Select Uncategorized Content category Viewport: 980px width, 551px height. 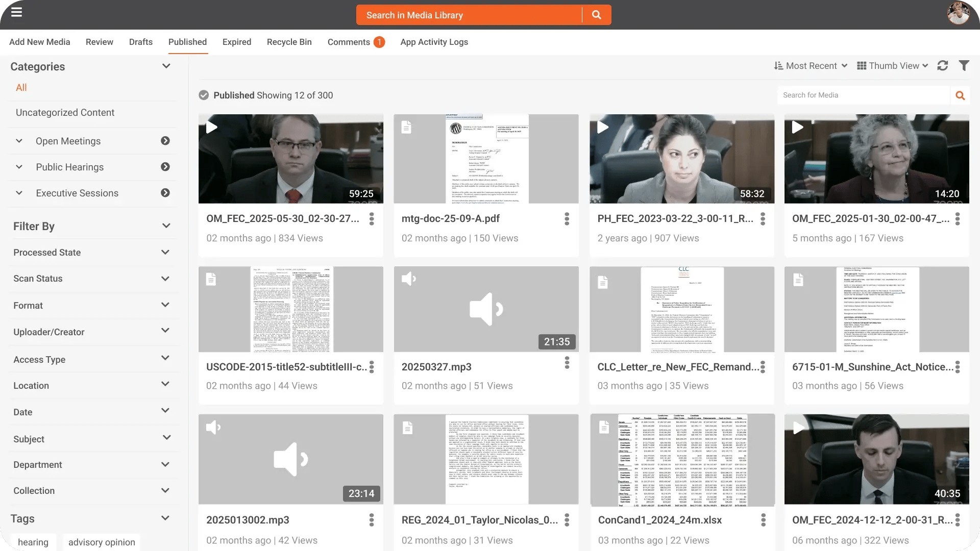point(65,112)
